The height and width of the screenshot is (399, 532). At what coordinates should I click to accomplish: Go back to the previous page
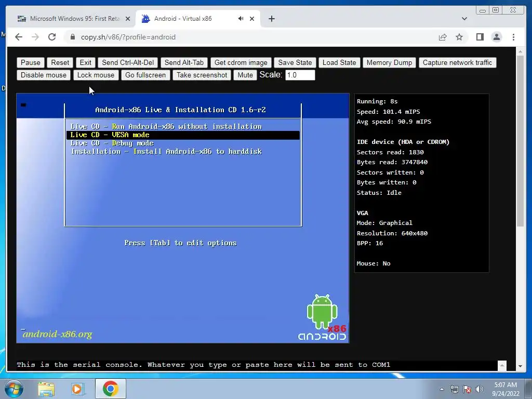pyautogui.click(x=19, y=37)
